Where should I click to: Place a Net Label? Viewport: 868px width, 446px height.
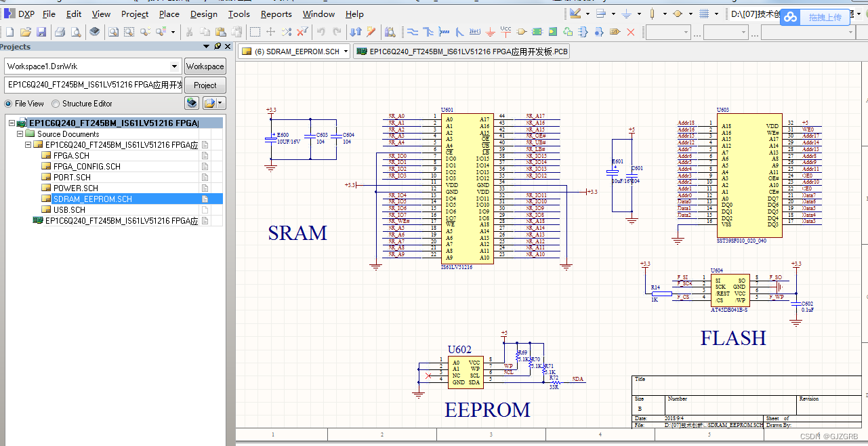pyautogui.click(x=474, y=32)
